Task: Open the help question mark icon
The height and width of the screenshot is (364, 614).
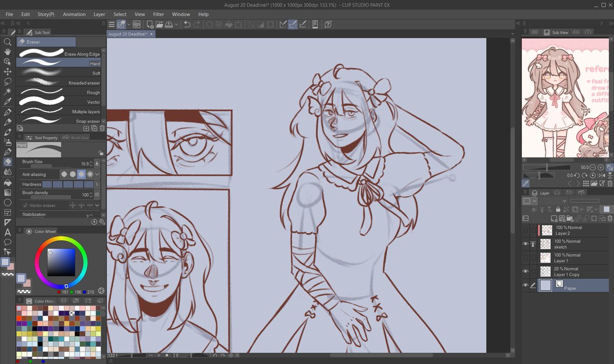Action: (x=328, y=24)
